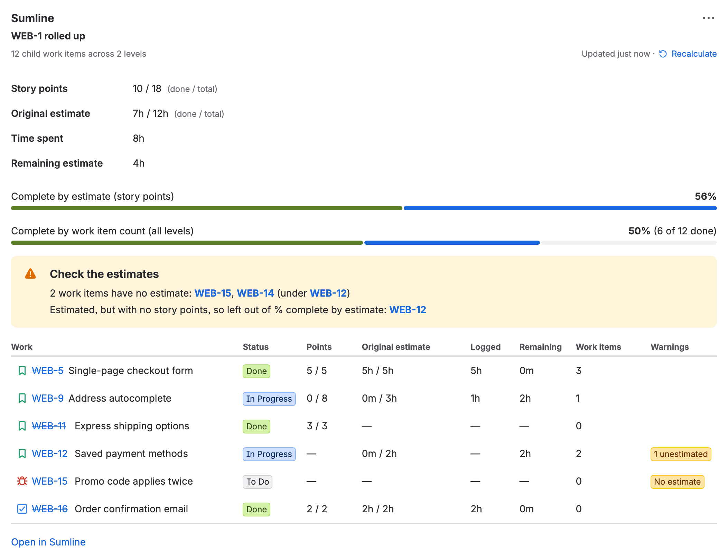This screenshot has height=560, width=728.
Task: Click In Progress status badge for WEB-12
Action: [x=269, y=454]
